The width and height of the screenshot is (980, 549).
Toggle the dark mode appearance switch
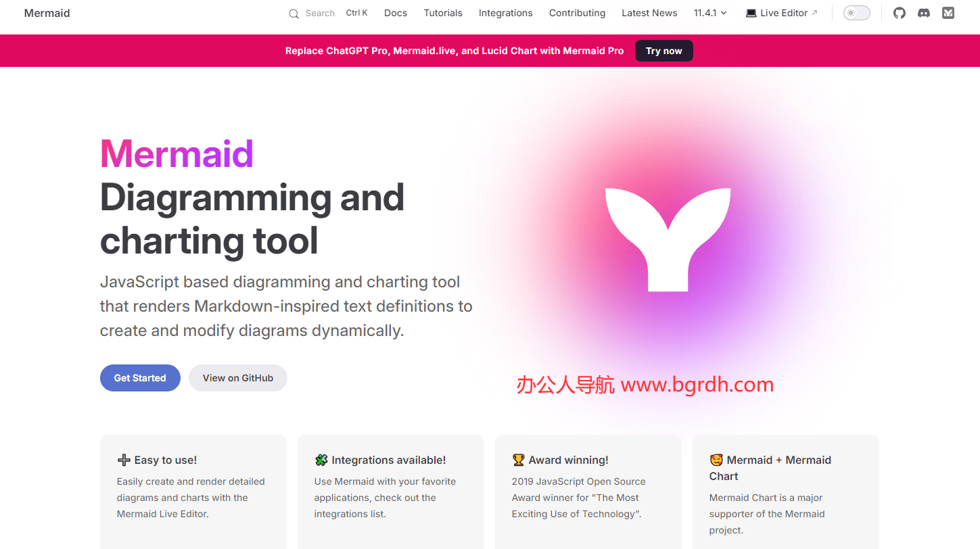pyautogui.click(x=856, y=13)
